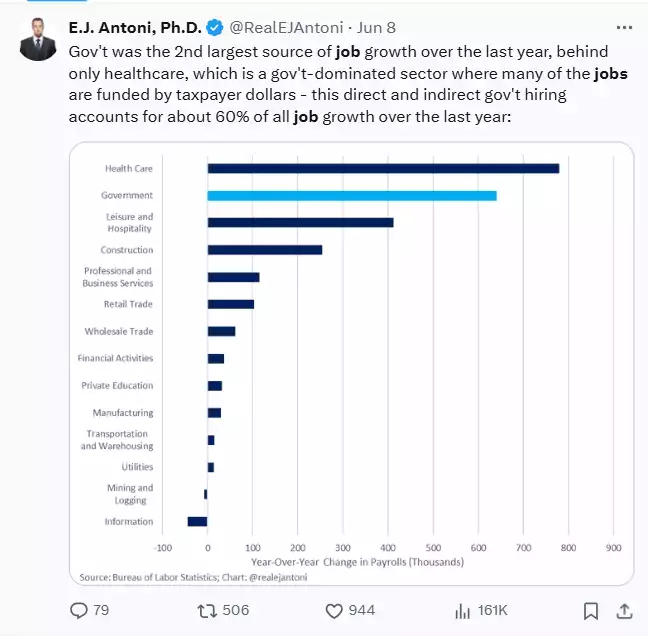Click the Health Care bar in chart
This screenshot has width=648, height=636.
click(383, 168)
